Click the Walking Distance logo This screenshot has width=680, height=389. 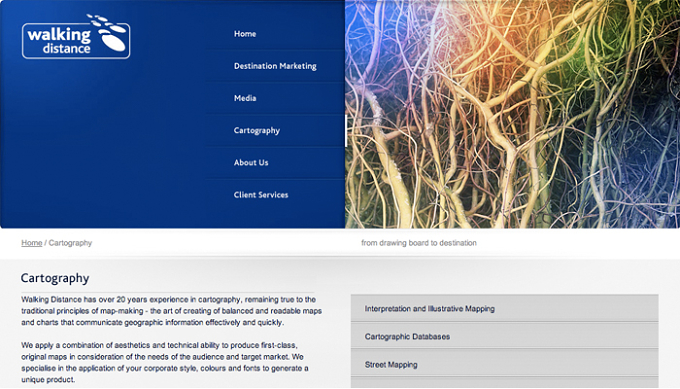pyautogui.click(x=76, y=37)
